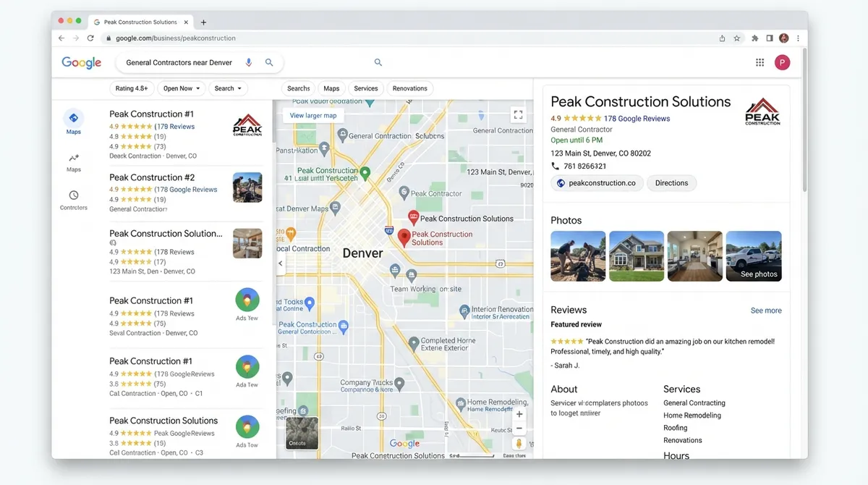Open the Search filter dropdown
This screenshot has width=868, height=485.
(x=229, y=88)
